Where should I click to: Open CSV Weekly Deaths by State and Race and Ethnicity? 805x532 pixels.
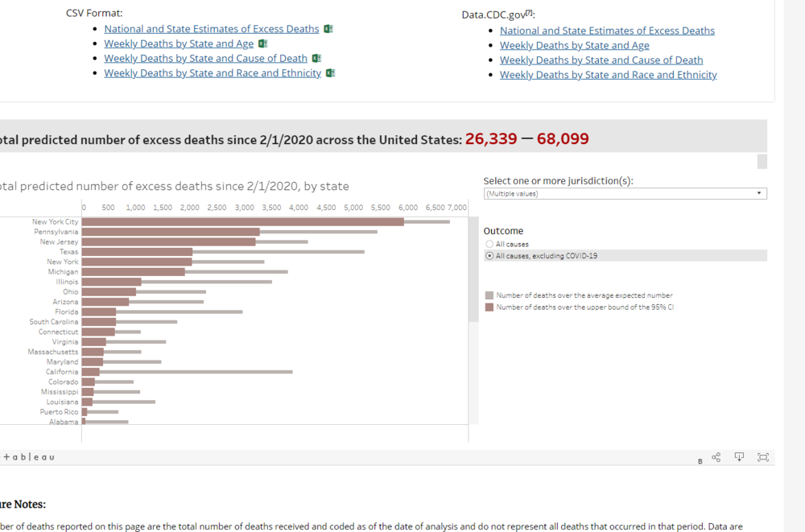[213, 73]
